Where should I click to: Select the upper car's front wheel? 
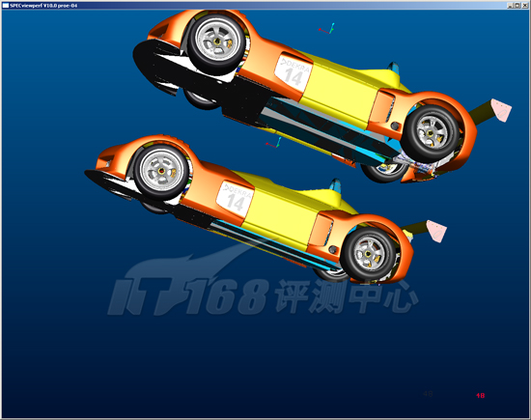tap(216, 42)
